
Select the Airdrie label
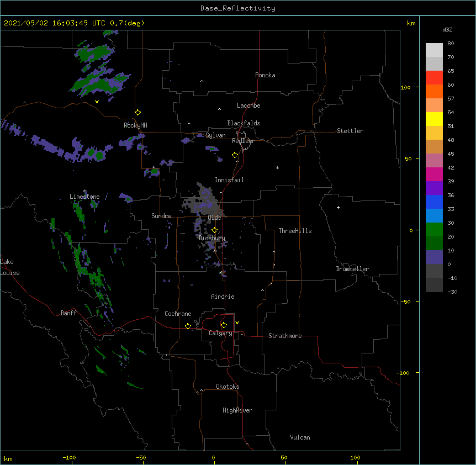coord(223,297)
